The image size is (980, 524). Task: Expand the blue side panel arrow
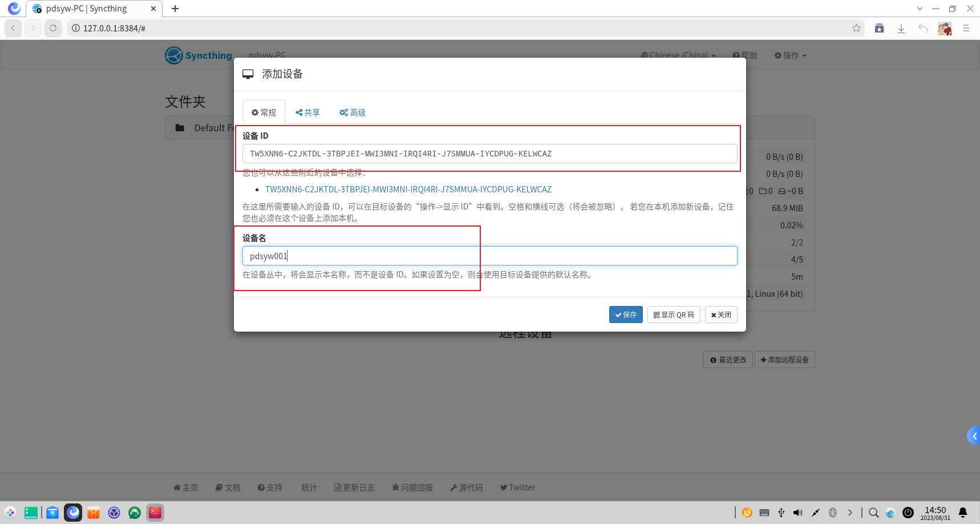pos(974,436)
